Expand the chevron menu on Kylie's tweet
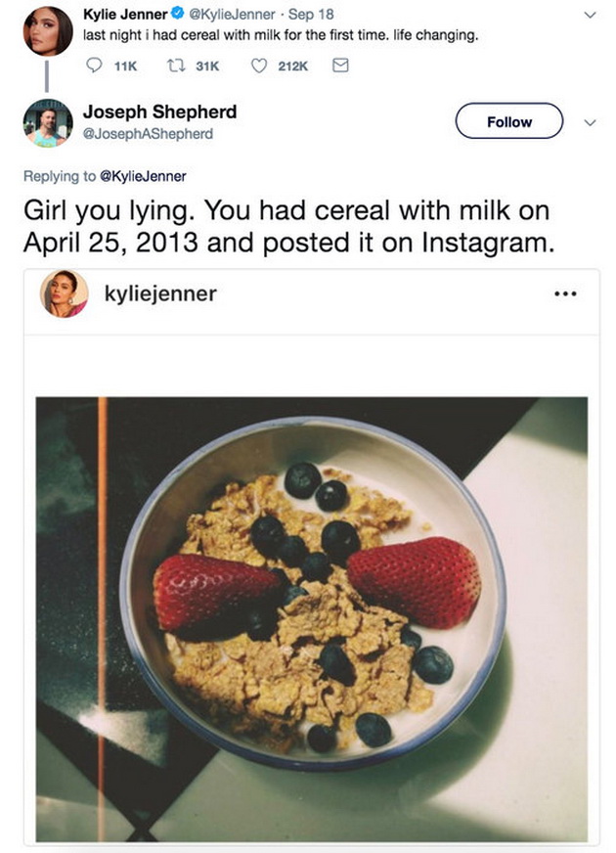Viewport: 616px width, 853px height. tap(590, 15)
